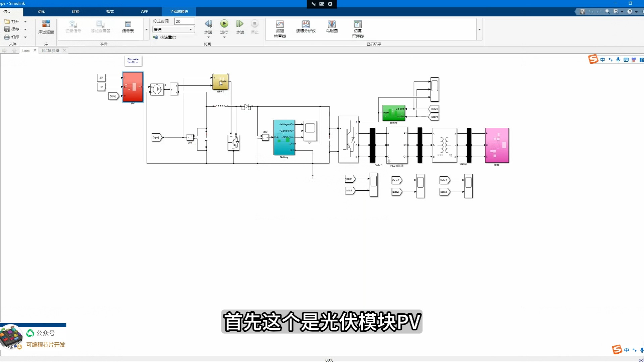Expand the Save (保存) dropdown arrow

point(25,29)
